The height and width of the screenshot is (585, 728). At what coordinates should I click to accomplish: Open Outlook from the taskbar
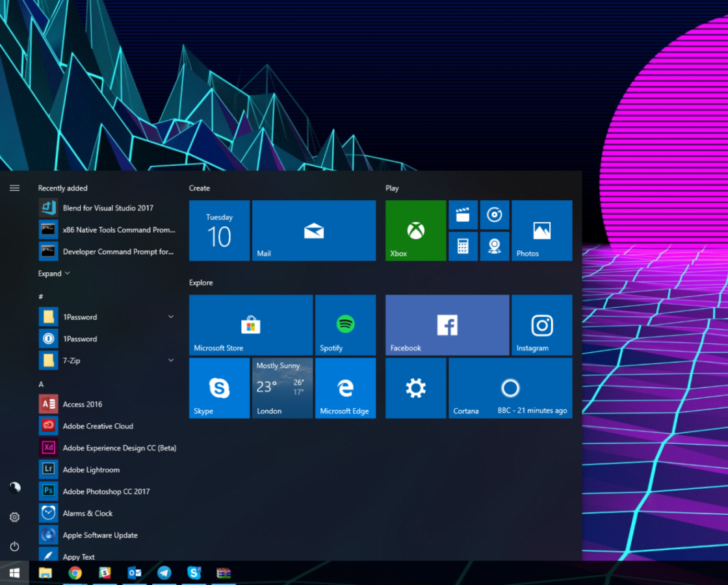[135, 573]
